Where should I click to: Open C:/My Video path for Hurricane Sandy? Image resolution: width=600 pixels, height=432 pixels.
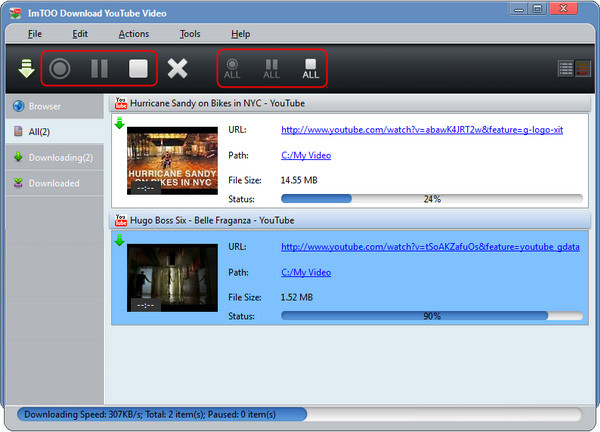[306, 155]
